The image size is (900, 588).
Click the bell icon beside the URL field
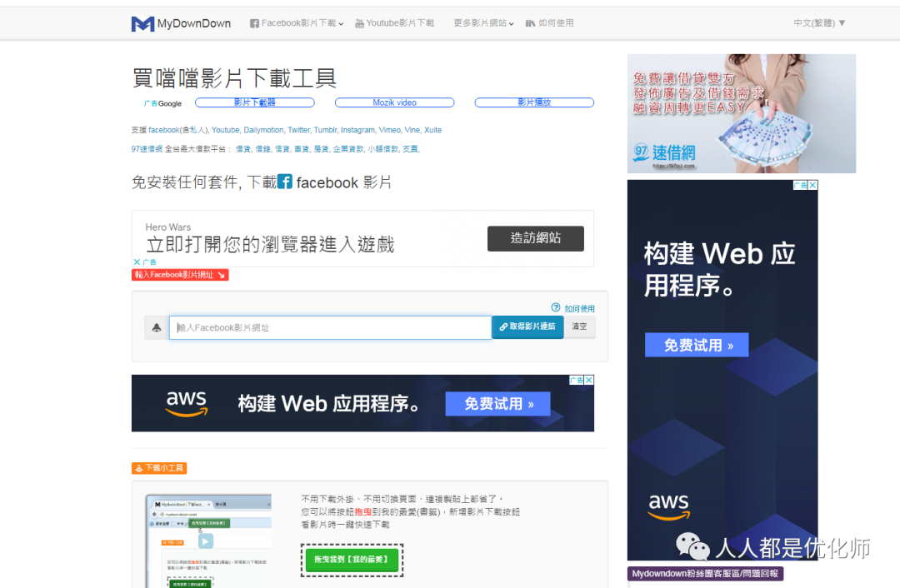[157, 327]
